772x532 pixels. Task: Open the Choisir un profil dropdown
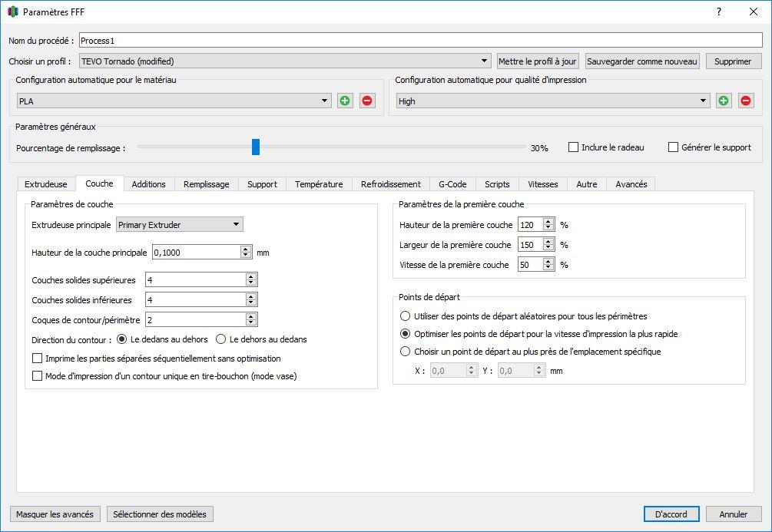click(285, 61)
